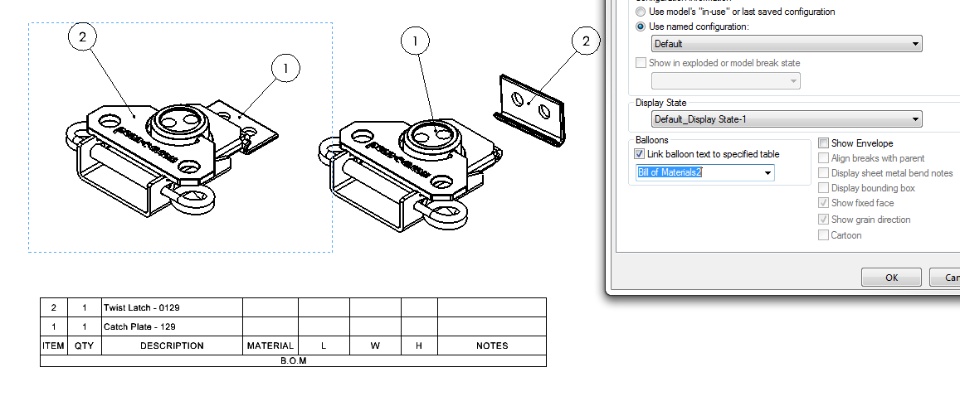Toggle 'Show fixed face' checkbox
Viewport: 960px width, 401px height.
coord(823,203)
